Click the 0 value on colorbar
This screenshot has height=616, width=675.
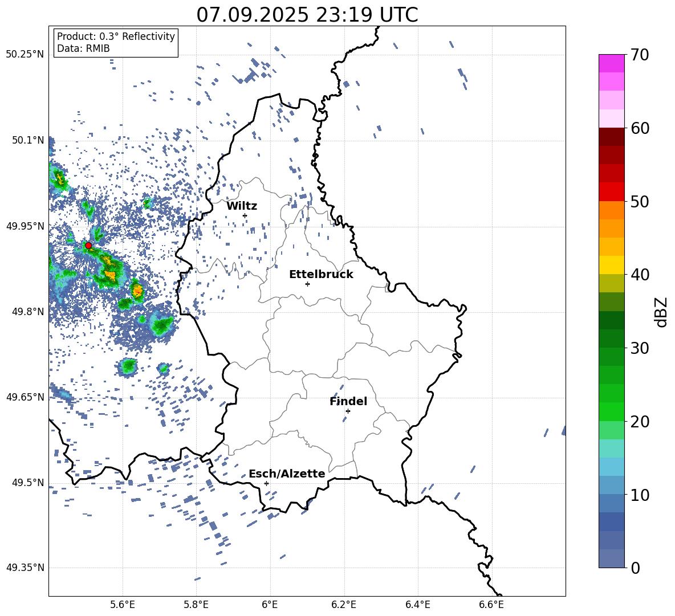pyautogui.click(x=636, y=568)
